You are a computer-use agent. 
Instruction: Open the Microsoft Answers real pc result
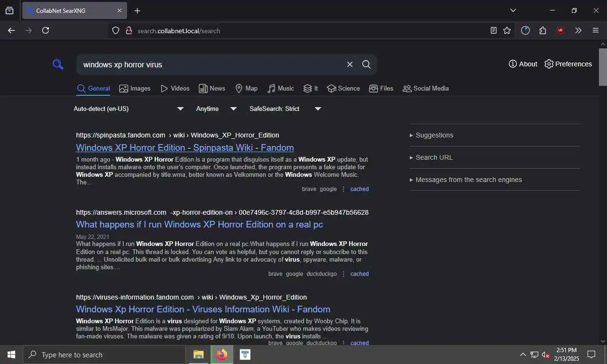pyautogui.click(x=200, y=224)
